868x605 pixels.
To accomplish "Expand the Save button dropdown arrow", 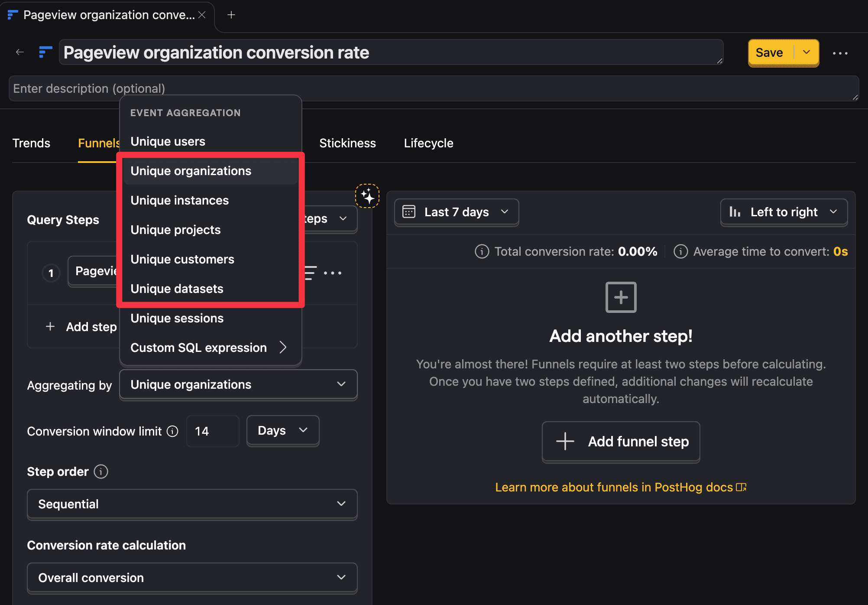I will [x=806, y=52].
